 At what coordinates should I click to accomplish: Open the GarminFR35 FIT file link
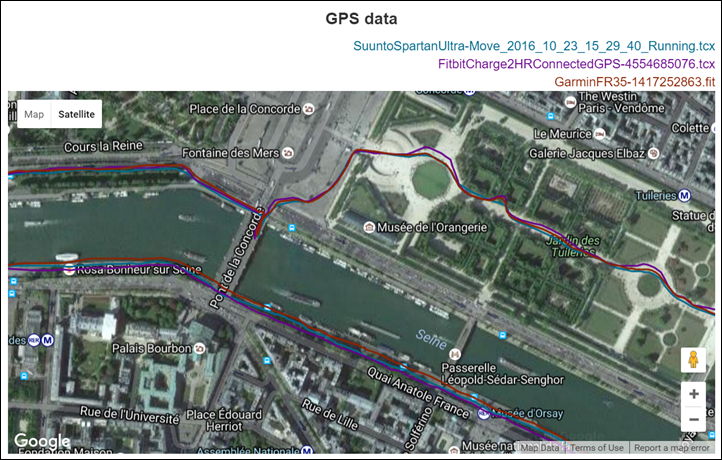point(615,82)
